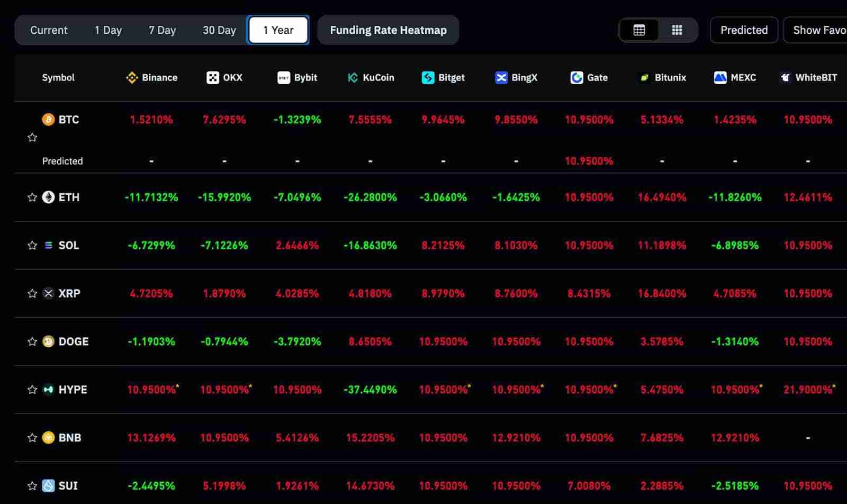
Task: Click the MEXC exchange icon
Action: point(720,77)
